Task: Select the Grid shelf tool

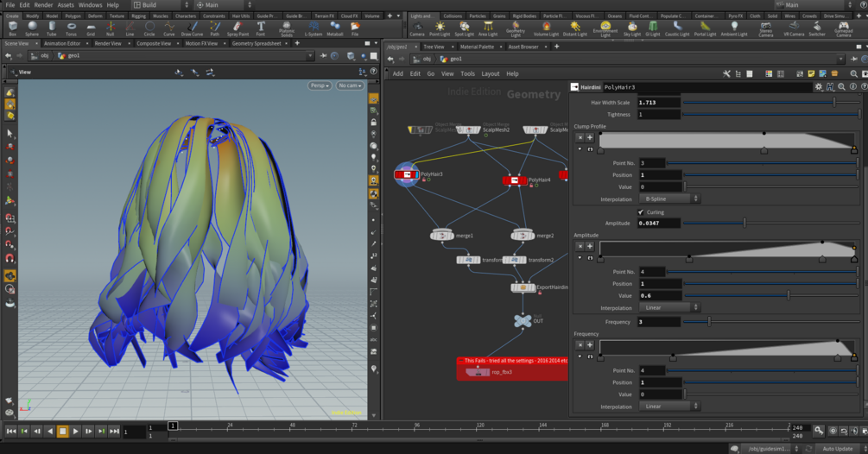Action: click(x=91, y=28)
